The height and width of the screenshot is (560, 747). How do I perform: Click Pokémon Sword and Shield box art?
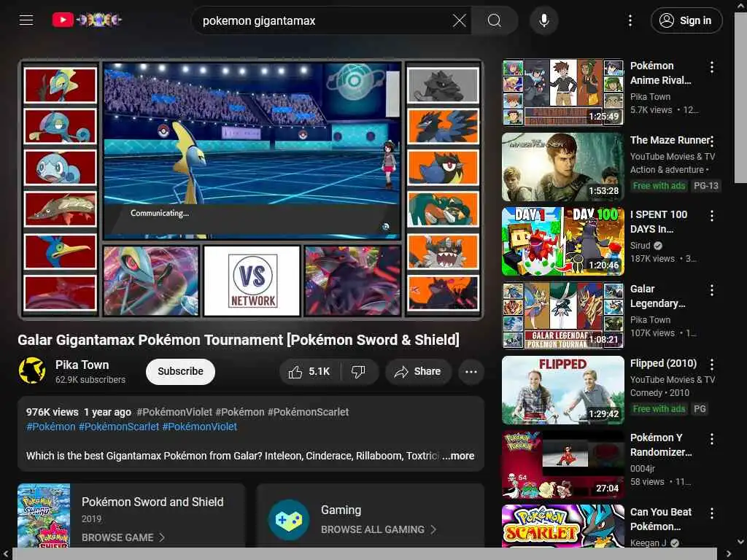pos(44,516)
